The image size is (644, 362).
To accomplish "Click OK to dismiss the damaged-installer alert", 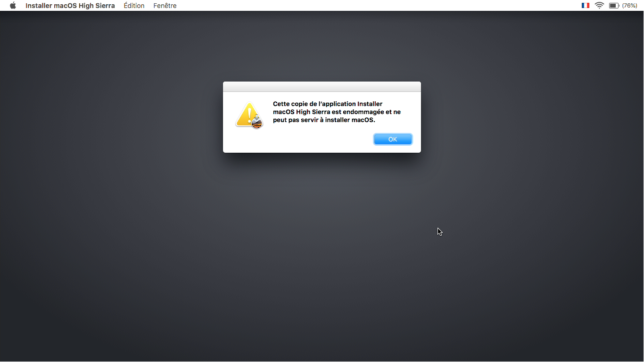I will [393, 139].
